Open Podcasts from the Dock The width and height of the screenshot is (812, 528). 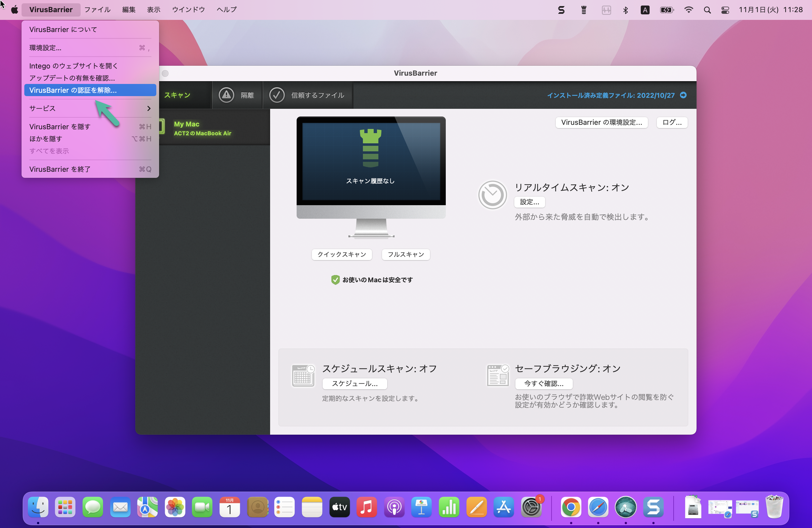[394, 507]
